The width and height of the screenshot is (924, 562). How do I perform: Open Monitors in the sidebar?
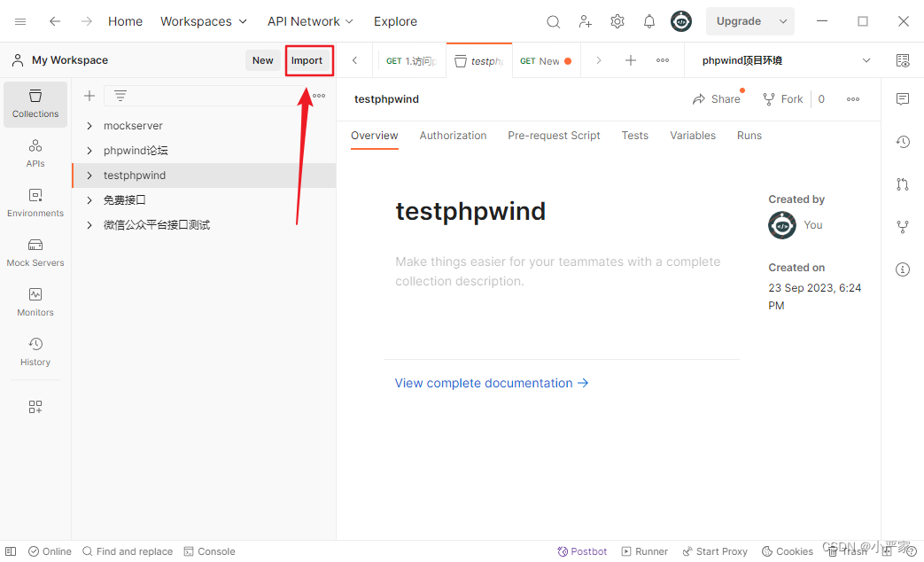coord(35,302)
